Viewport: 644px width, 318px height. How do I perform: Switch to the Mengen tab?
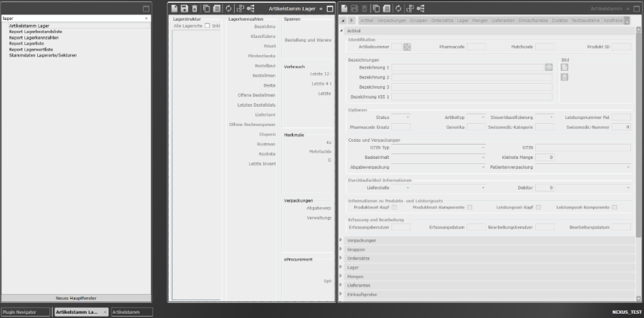pos(480,21)
